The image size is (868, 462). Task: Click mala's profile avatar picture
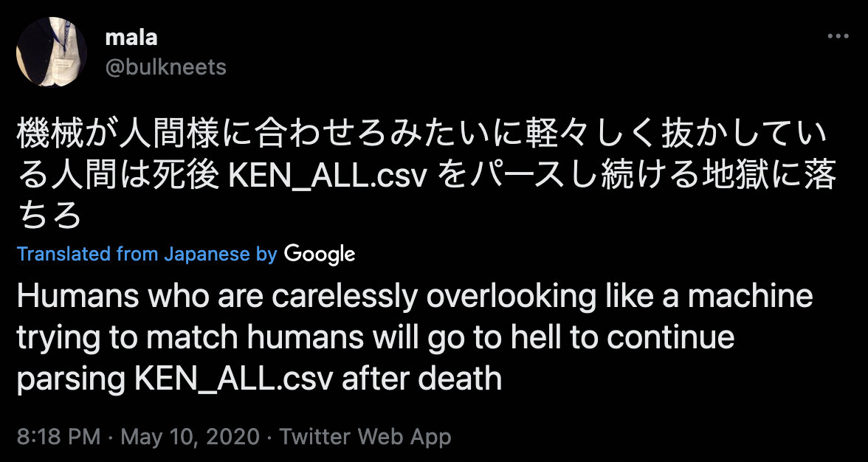coord(52,52)
